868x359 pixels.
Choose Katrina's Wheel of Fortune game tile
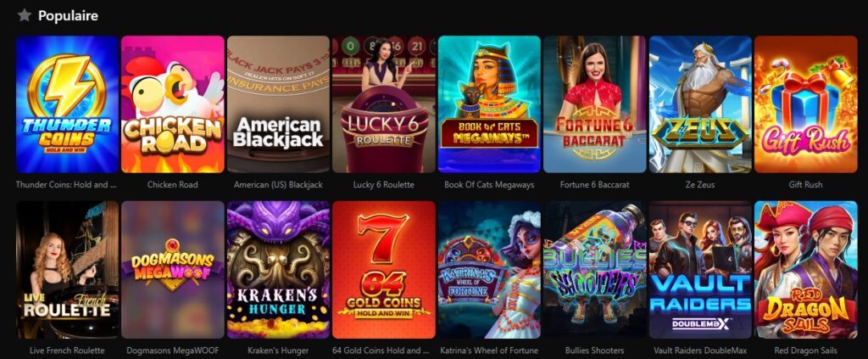pyautogui.click(x=489, y=270)
